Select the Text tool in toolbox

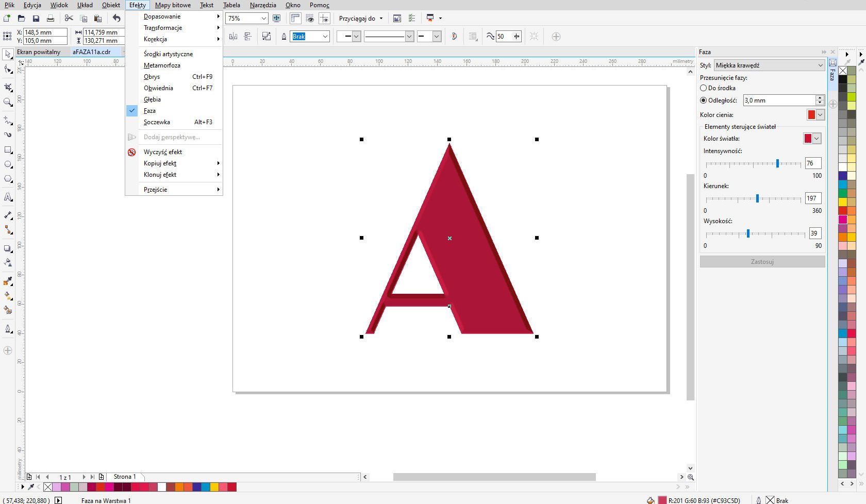pyautogui.click(x=8, y=197)
